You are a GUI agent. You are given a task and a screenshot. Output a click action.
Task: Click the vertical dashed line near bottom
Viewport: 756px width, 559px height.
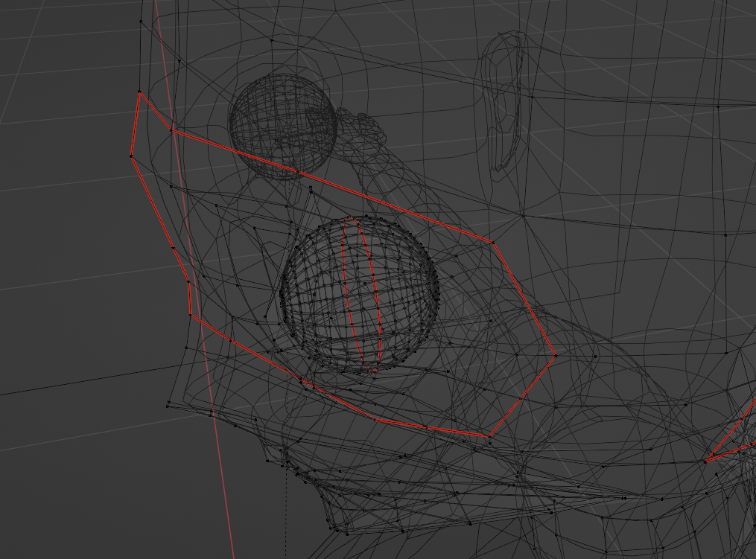pos(286,514)
